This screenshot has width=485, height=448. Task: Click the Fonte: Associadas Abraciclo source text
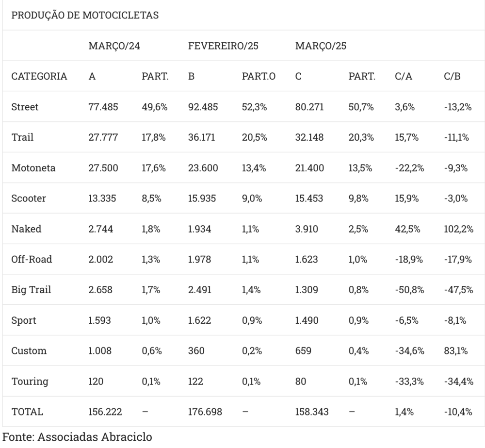pyautogui.click(x=78, y=437)
